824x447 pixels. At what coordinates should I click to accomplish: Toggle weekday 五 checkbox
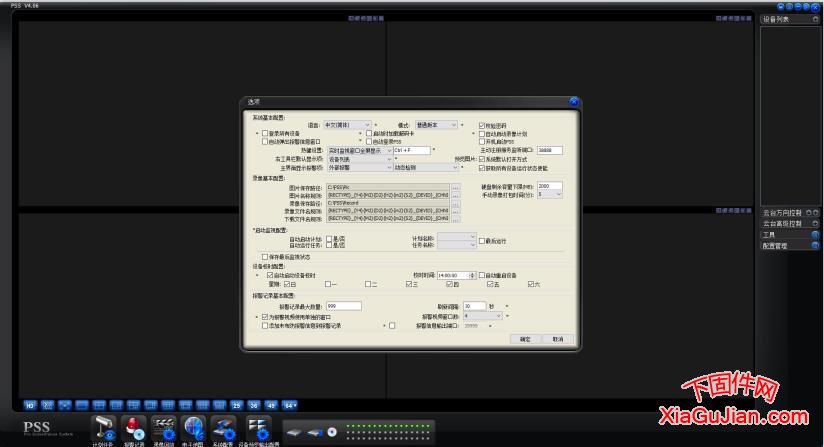coord(490,284)
